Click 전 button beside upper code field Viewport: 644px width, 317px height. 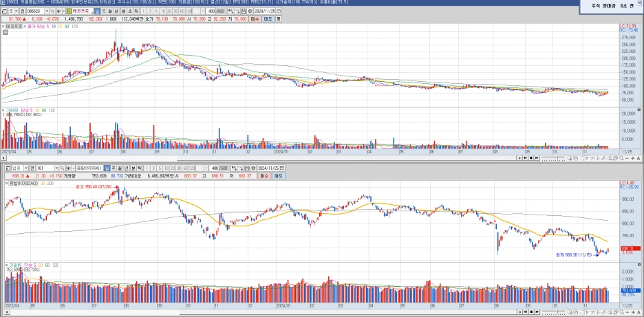pyautogui.click(x=22, y=11)
